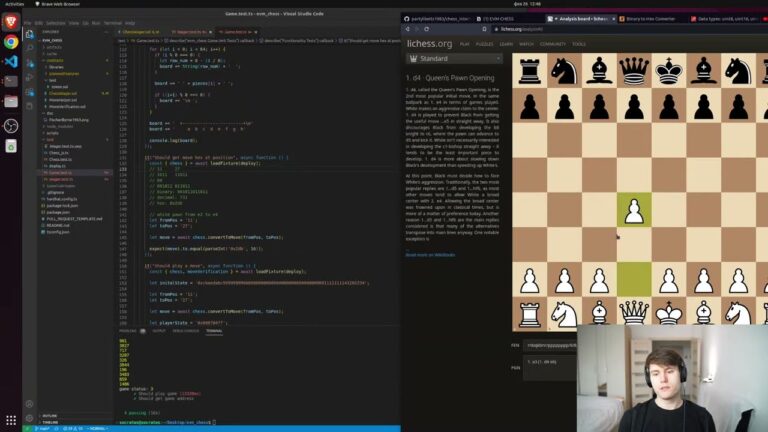Click the FEN input field
The image size is (768, 432).
click(551, 345)
